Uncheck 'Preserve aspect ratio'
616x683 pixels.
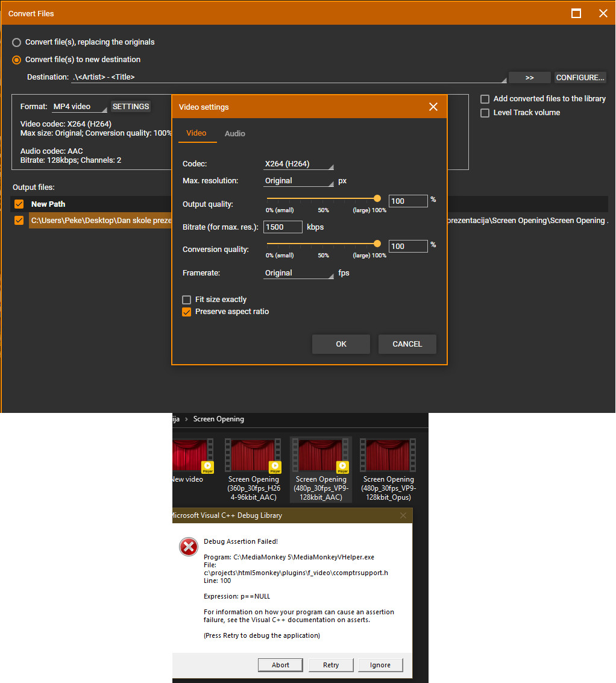click(187, 312)
